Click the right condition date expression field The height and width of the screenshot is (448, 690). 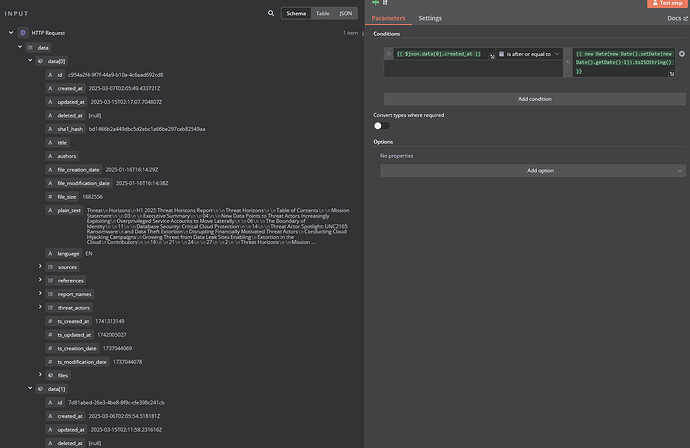coord(624,62)
